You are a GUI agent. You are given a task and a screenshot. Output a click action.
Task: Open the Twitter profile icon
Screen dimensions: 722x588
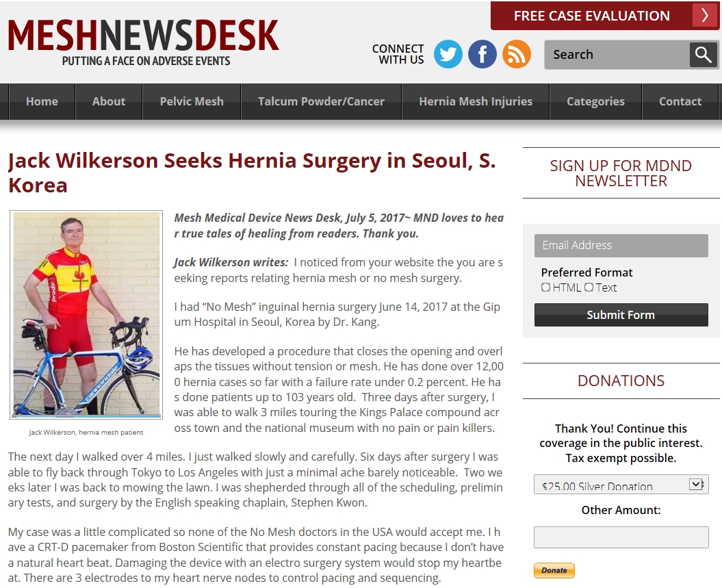(x=448, y=54)
